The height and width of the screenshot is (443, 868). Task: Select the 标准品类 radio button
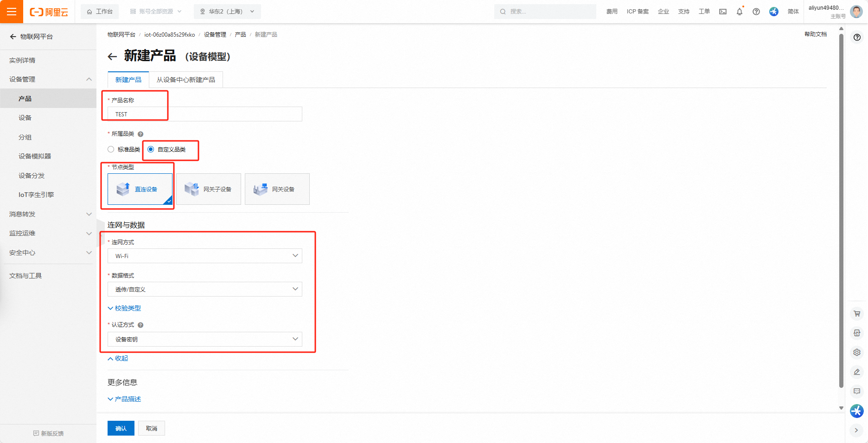pos(111,149)
